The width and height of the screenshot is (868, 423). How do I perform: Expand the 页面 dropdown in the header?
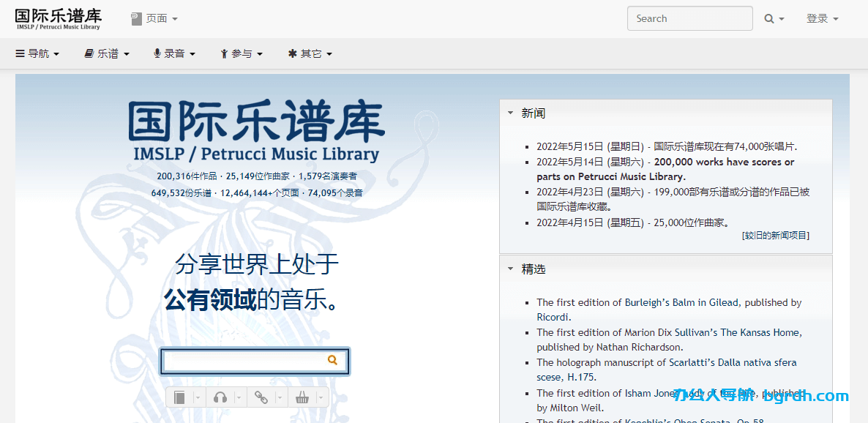[154, 19]
